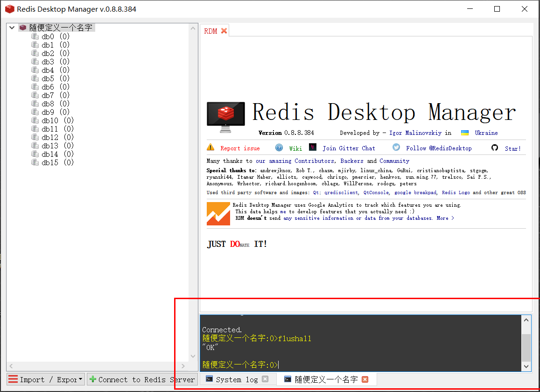Select the db7 database icon
Screen dimensions: 540x392
35,95
